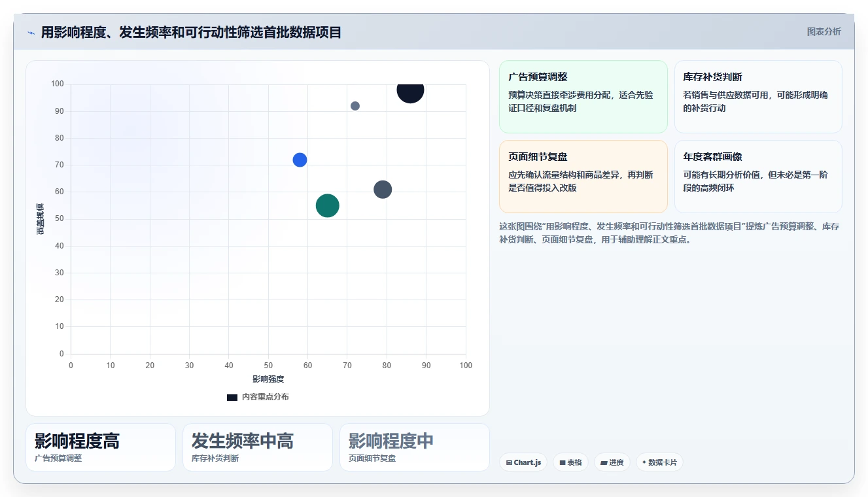Click the 影响程度中 summary card

click(415, 447)
